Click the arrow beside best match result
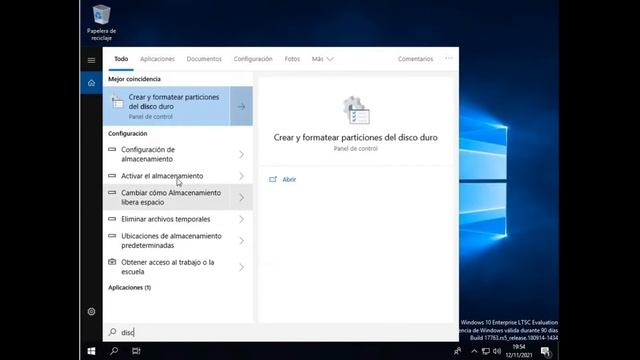Image resolution: width=640 pixels, height=360 pixels. [x=241, y=107]
